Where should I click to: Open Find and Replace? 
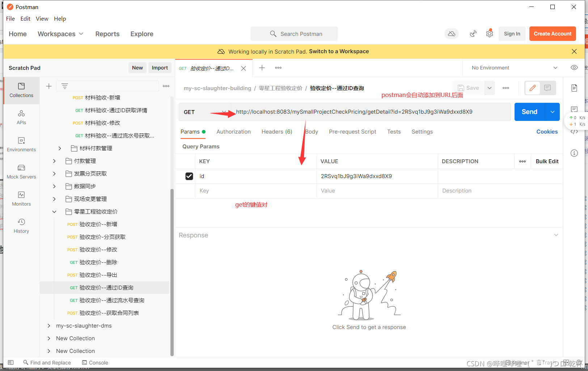point(47,363)
